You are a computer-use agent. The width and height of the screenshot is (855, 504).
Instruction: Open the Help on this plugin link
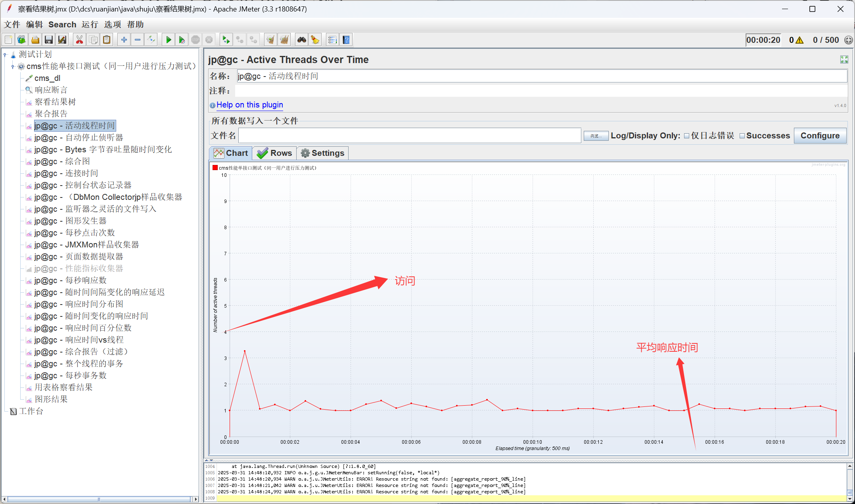point(249,105)
